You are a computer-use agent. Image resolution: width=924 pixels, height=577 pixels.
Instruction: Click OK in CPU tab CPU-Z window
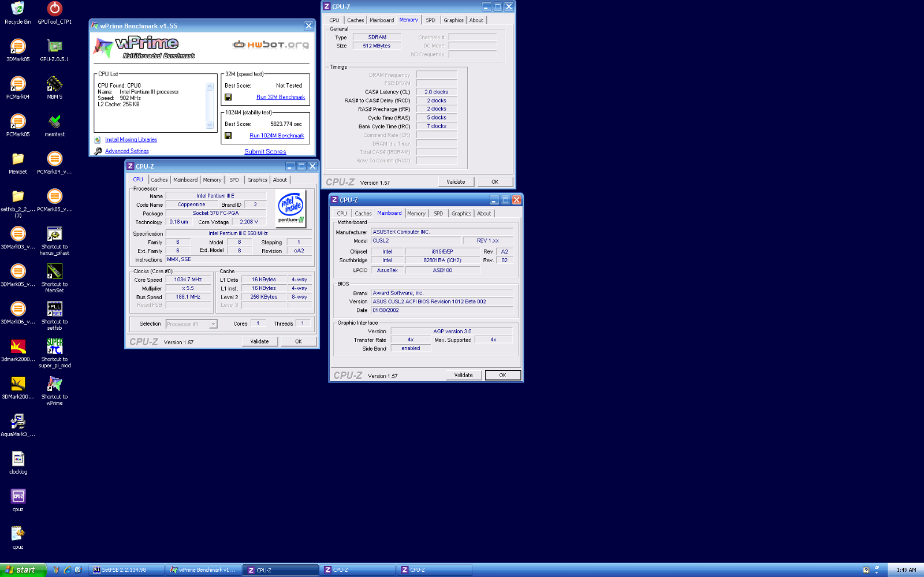299,341
